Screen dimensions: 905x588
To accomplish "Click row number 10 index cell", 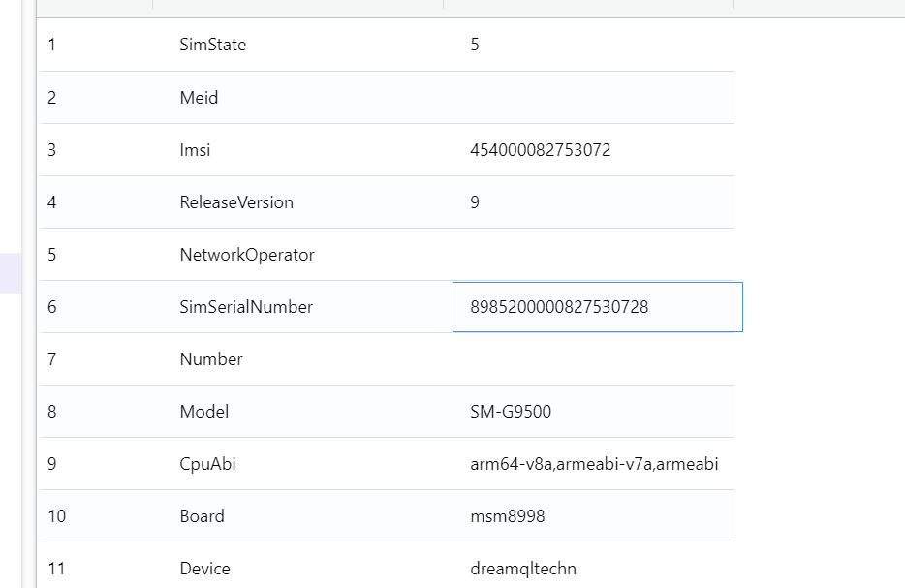I will point(57,516).
